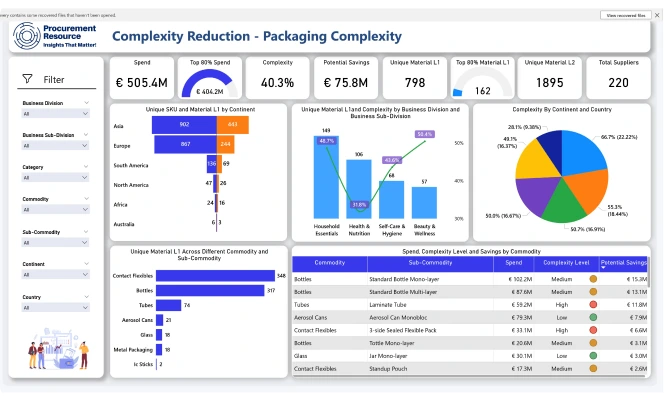
Task: Open the Continent filter dropdown
Action: pyautogui.click(x=55, y=276)
